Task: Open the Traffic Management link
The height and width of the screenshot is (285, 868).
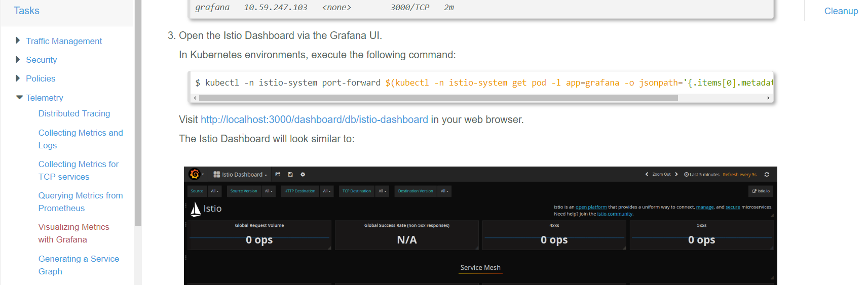Action: [64, 41]
